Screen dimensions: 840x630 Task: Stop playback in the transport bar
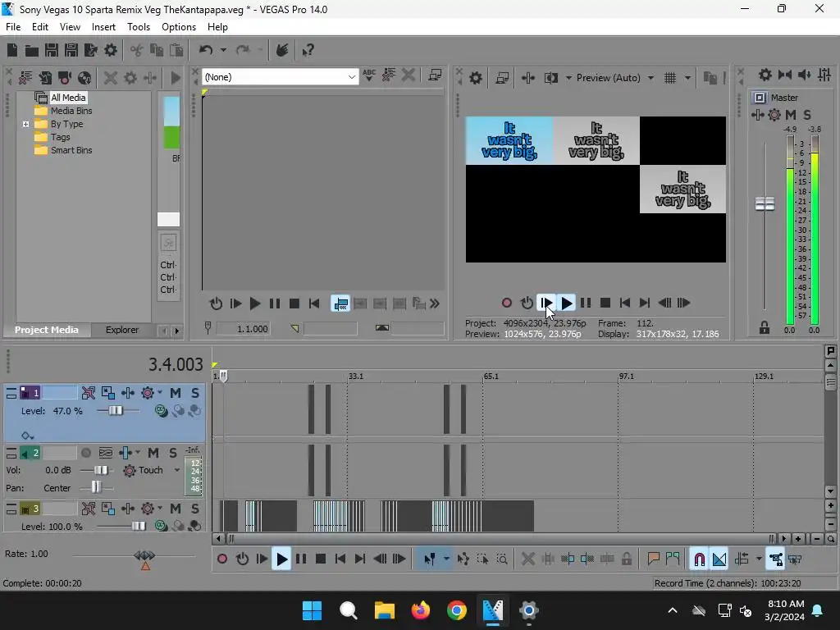tap(321, 559)
